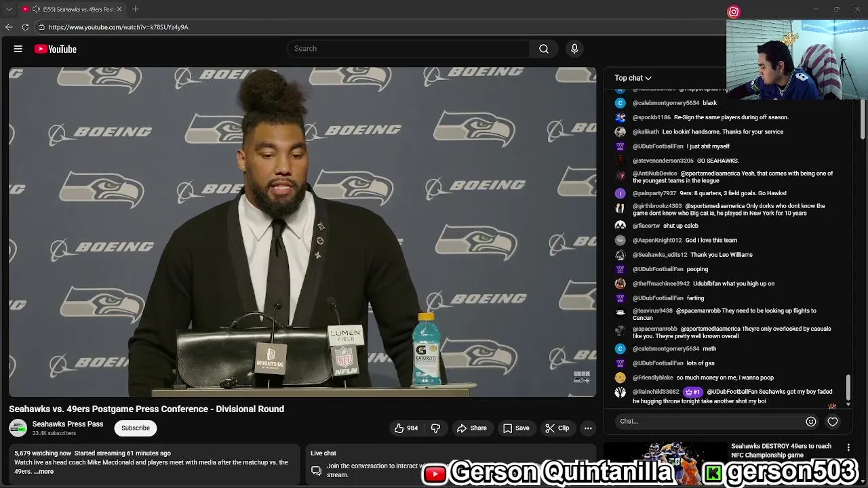This screenshot has height=488, width=868.
Task: Open the emoji picker in chat
Action: point(811,421)
